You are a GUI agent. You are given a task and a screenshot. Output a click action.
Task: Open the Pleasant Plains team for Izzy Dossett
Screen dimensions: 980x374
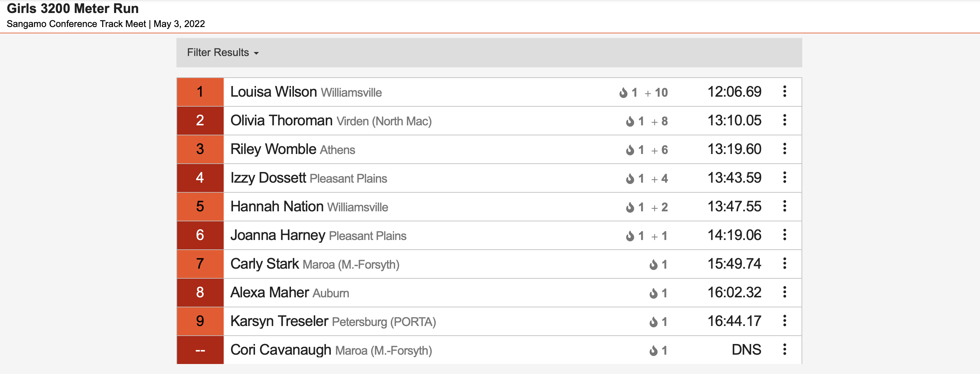tap(348, 179)
